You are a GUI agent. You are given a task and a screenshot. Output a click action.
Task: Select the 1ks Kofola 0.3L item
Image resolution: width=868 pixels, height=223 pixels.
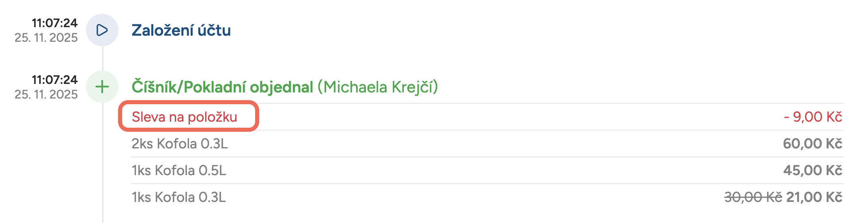tap(178, 197)
